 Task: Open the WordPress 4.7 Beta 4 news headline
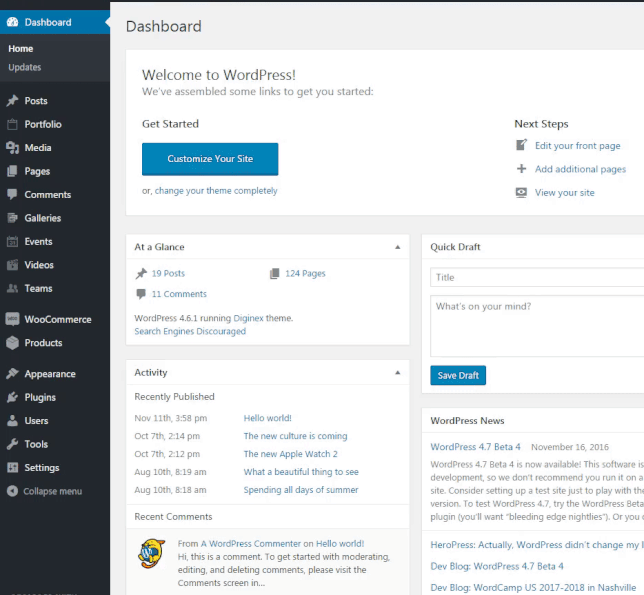(x=475, y=447)
